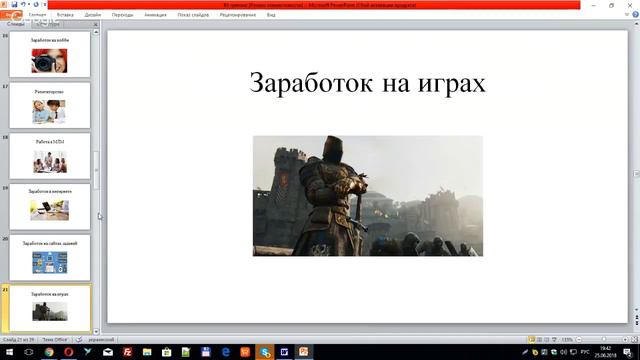Open the Mail app on taskbar

(x=108, y=352)
